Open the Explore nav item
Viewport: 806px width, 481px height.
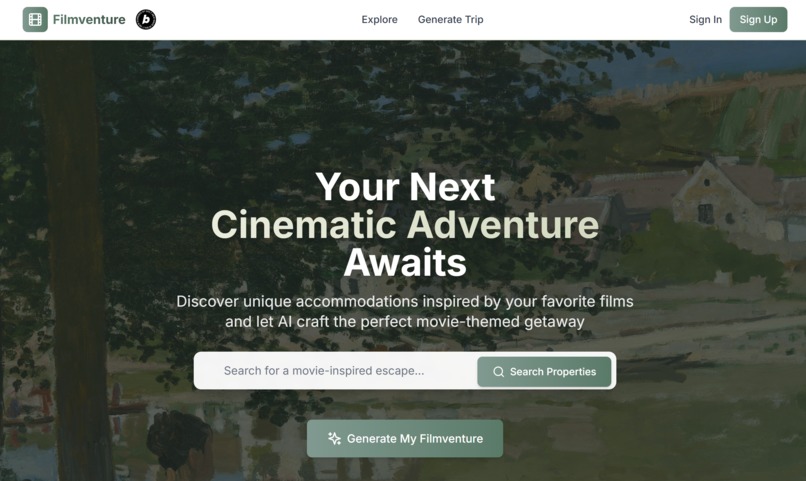pos(379,20)
